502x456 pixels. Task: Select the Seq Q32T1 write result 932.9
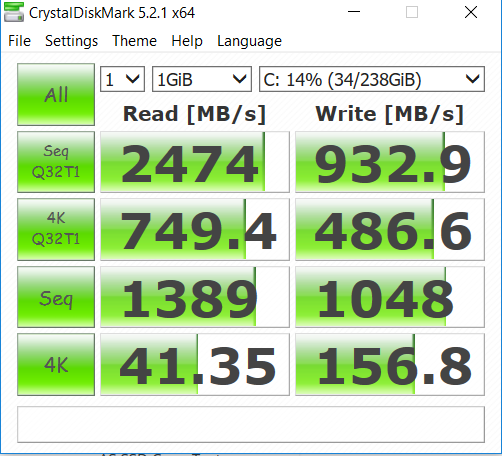[x=390, y=162]
